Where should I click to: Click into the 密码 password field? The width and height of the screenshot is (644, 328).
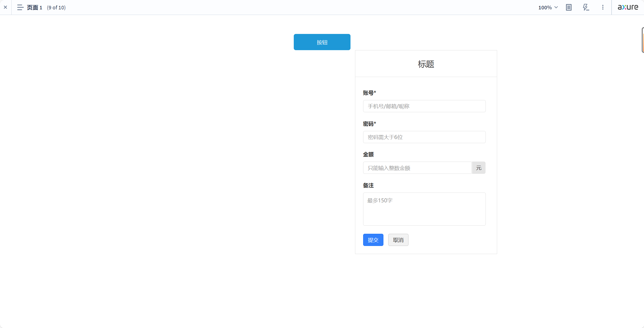[424, 137]
